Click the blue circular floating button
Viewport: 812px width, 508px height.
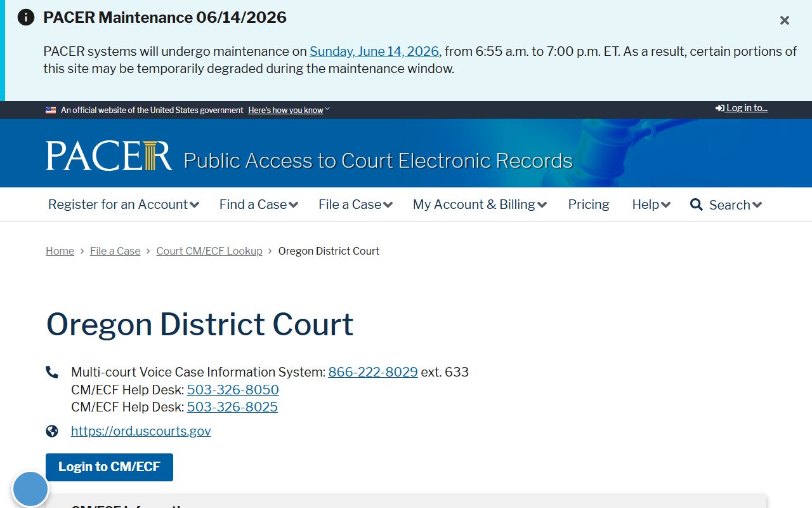click(30, 489)
